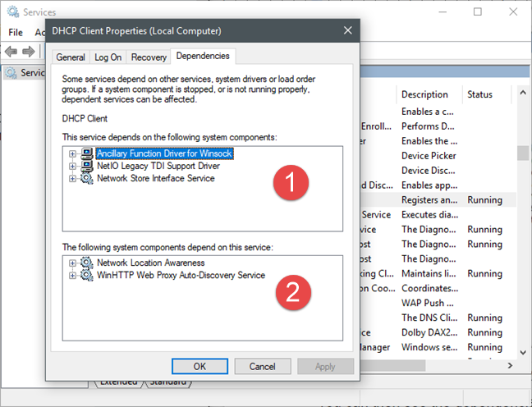Click 'The DNS Cli...' description row
Image resolution: width=532 pixels, height=407 pixels.
point(429,318)
